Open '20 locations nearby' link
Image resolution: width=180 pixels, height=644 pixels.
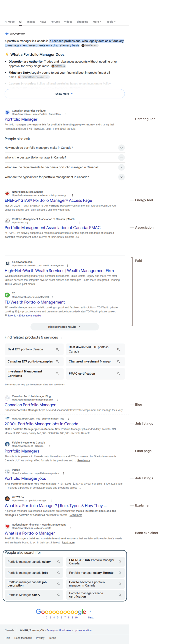(30, 316)
